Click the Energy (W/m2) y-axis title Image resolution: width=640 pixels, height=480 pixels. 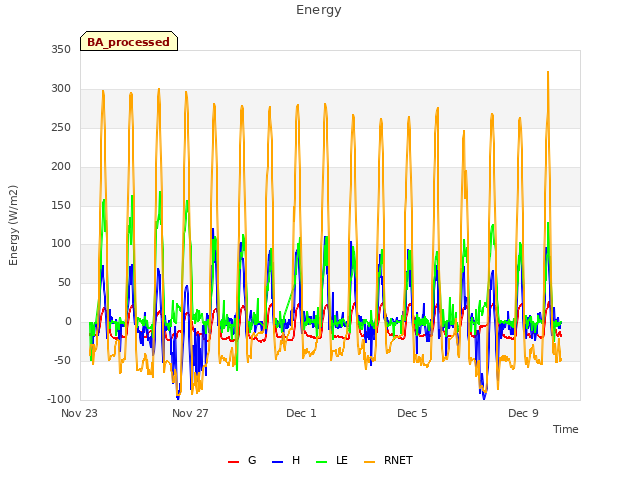[x=13, y=225]
